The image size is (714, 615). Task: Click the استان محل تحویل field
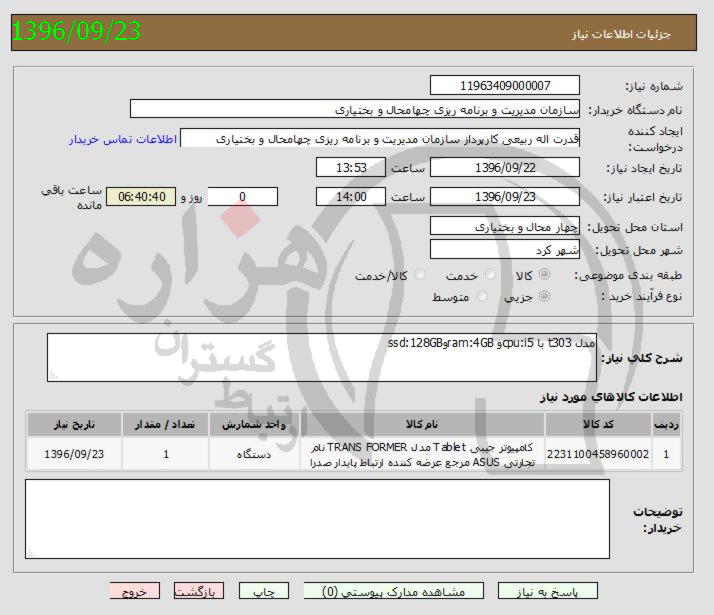[505, 226]
